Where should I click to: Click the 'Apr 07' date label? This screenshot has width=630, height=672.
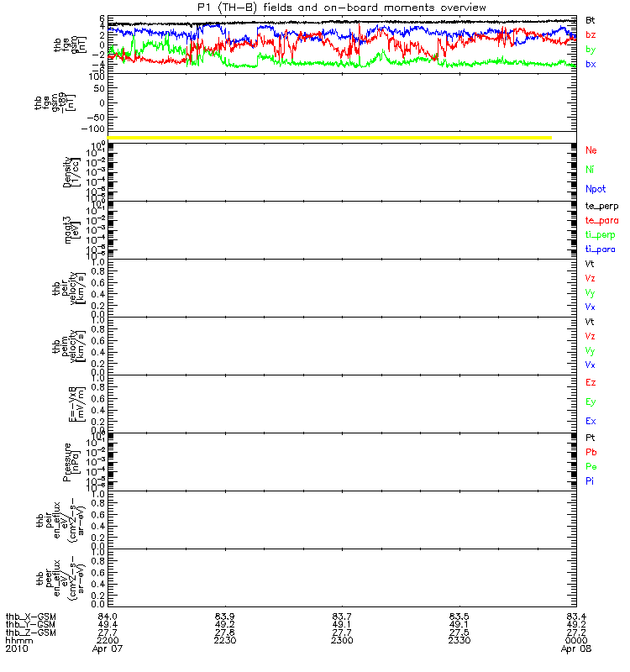[x=108, y=648]
